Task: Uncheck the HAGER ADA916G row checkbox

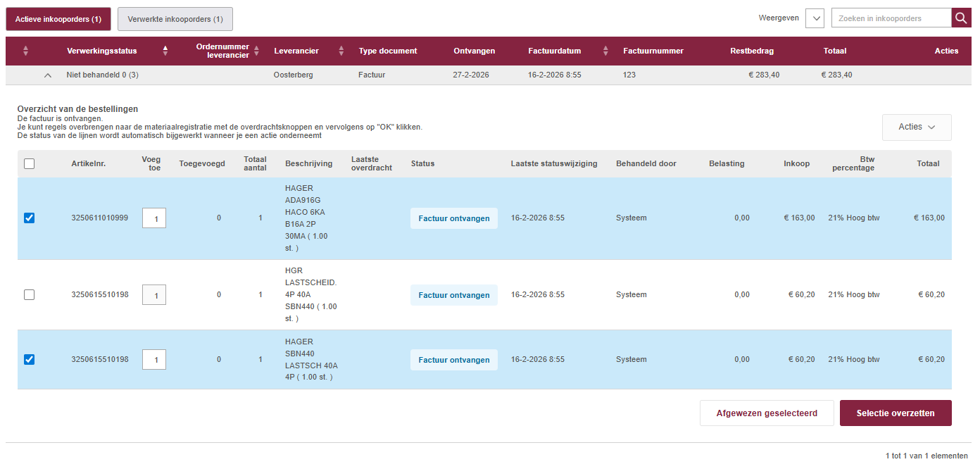Action: point(29,218)
